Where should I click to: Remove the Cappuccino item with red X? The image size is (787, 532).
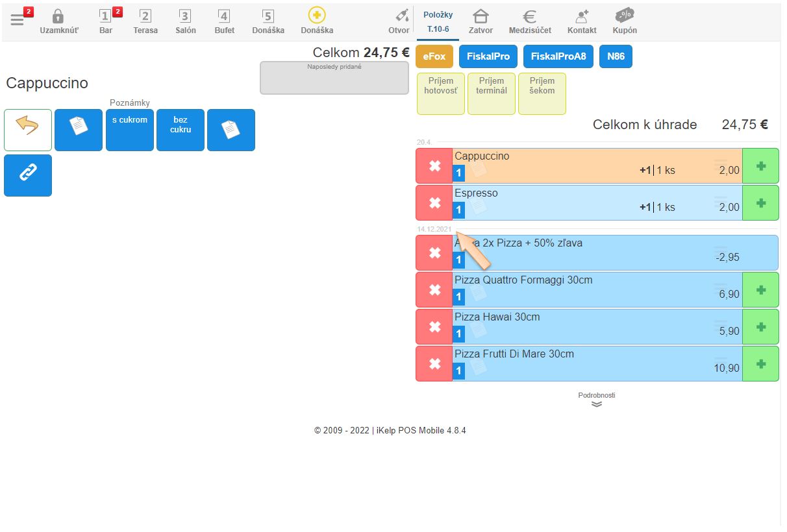[434, 166]
